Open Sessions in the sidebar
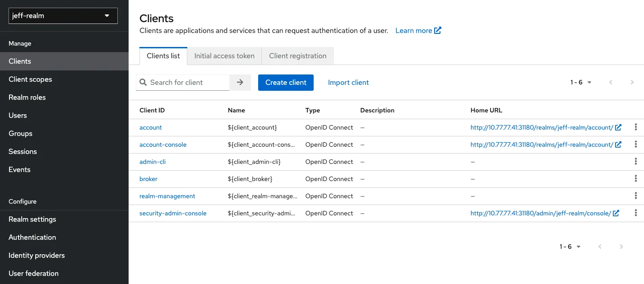 (x=64, y=151)
